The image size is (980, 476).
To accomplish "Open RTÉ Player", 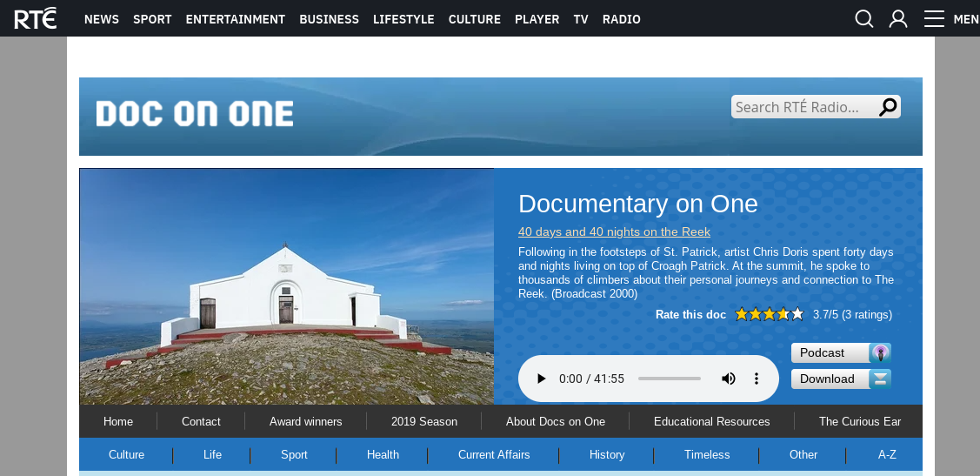I will coord(537,19).
